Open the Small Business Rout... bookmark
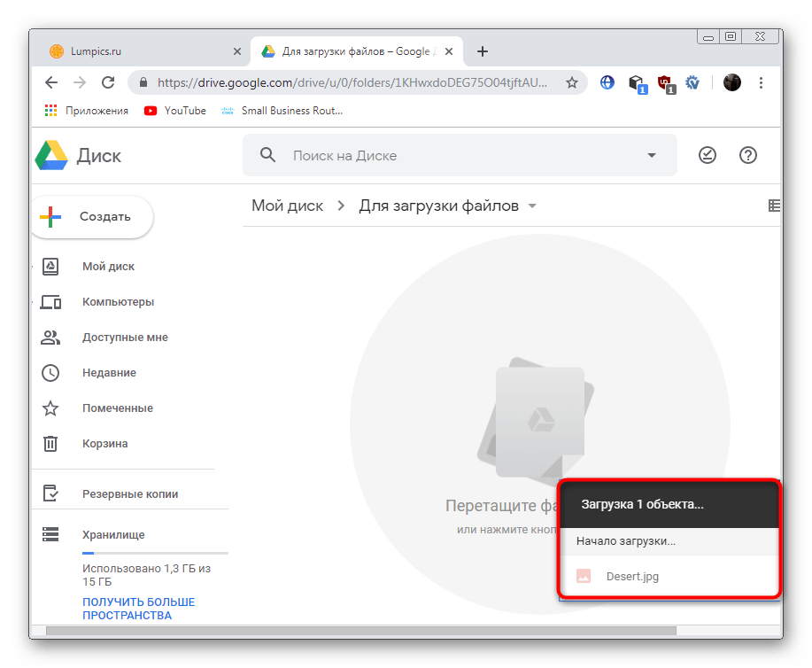This screenshot has height=668, width=812. pos(282,111)
